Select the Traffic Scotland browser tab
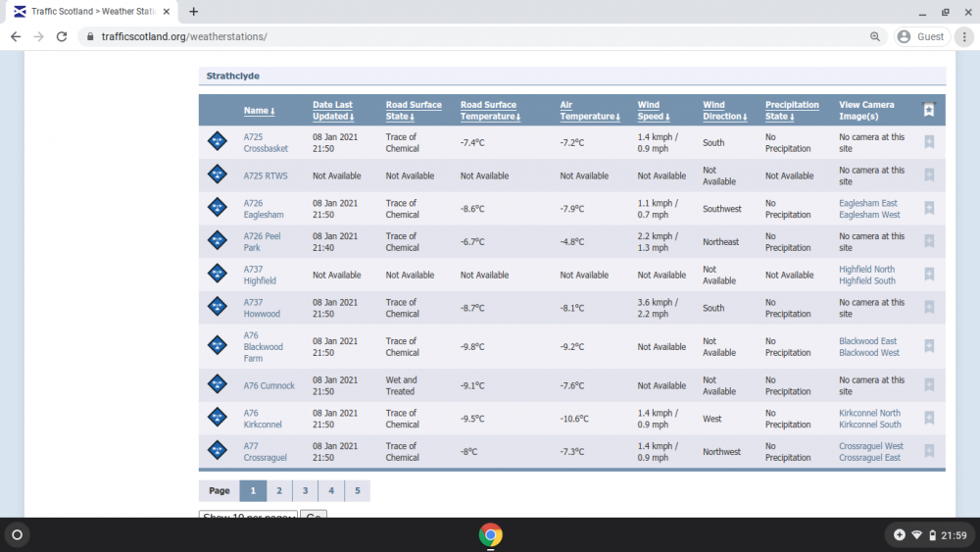980x552 pixels. [92, 11]
